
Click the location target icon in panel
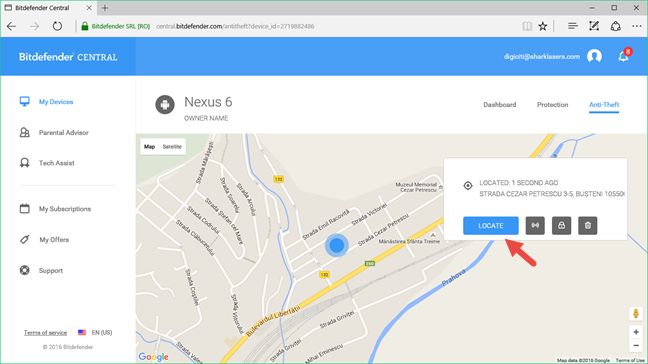pyautogui.click(x=468, y=186)
